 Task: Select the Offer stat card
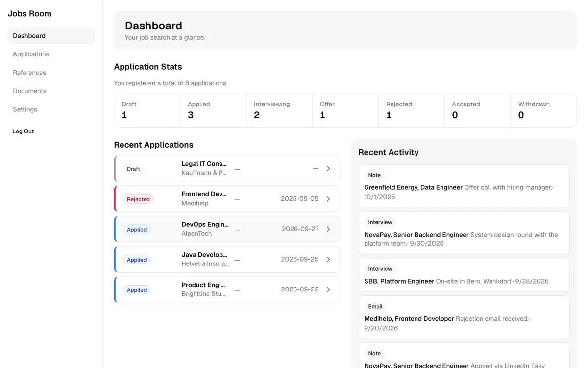[x=345, y=110]
